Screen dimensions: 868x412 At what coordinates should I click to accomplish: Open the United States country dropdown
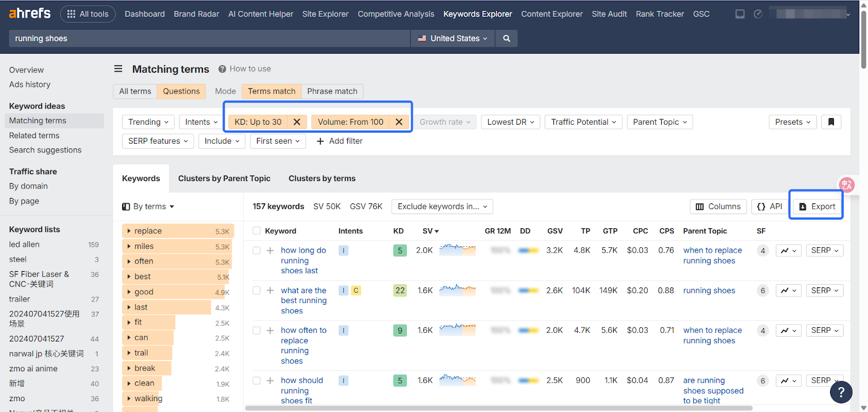pyautogui.click(x=452, y=38)
